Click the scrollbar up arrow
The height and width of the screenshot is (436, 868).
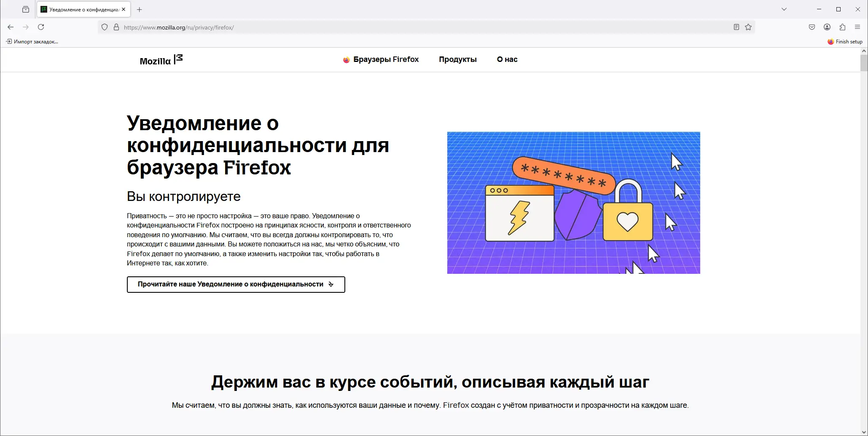coord(864,51)
